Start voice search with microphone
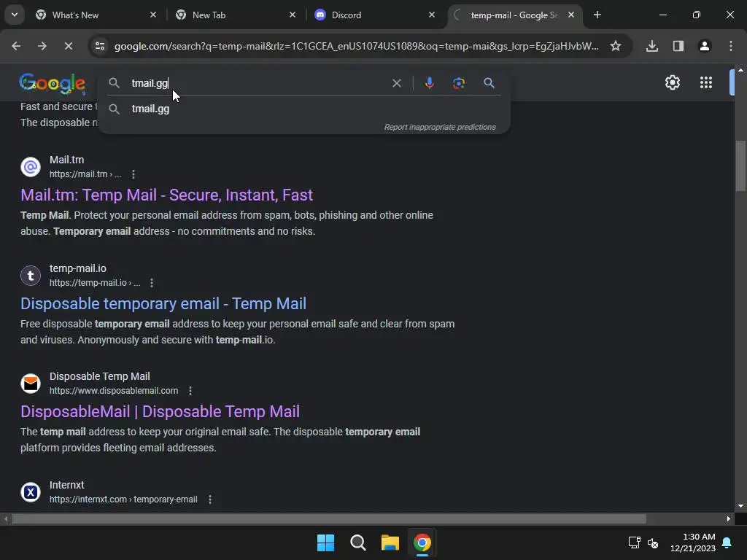Screen dimensions: 747x560 (429, 83)
